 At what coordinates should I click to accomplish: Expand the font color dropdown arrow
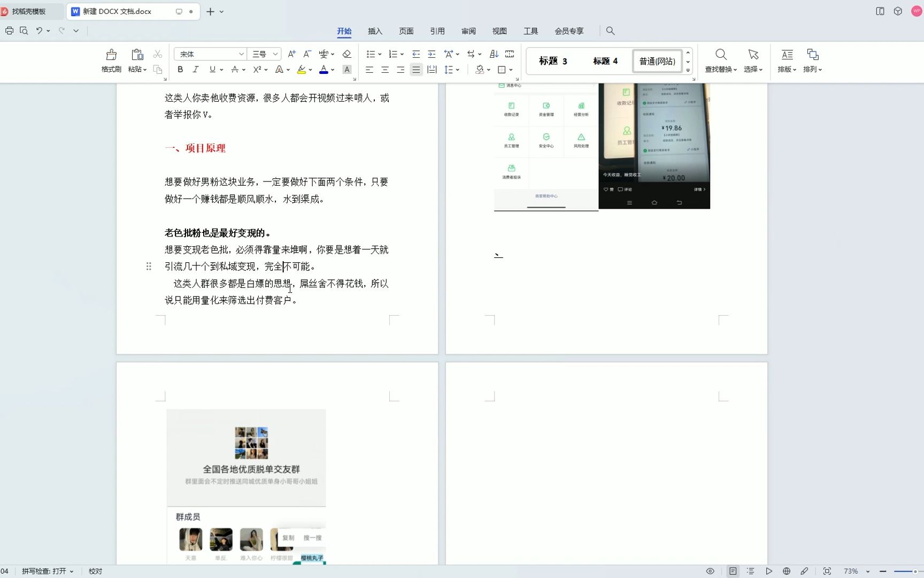332,70
